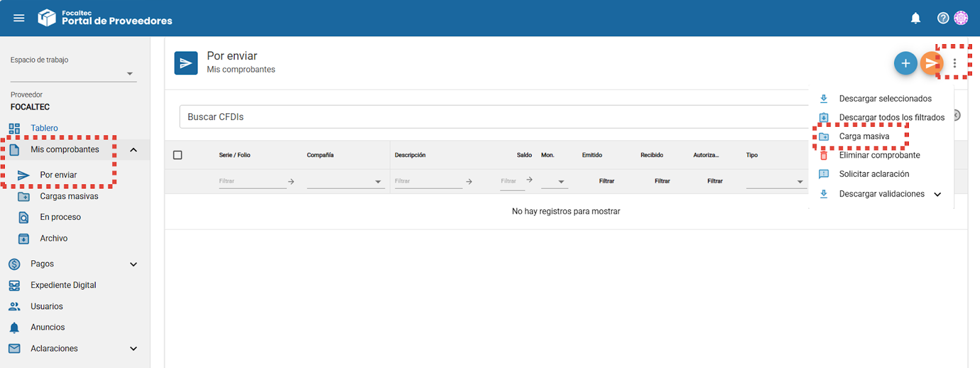Sort by Saldo column header

point(524,156)
